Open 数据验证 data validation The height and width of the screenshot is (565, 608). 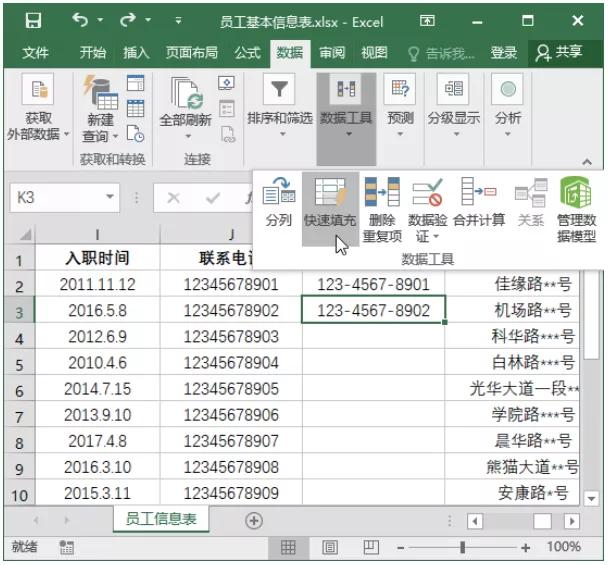click(427, 209)
